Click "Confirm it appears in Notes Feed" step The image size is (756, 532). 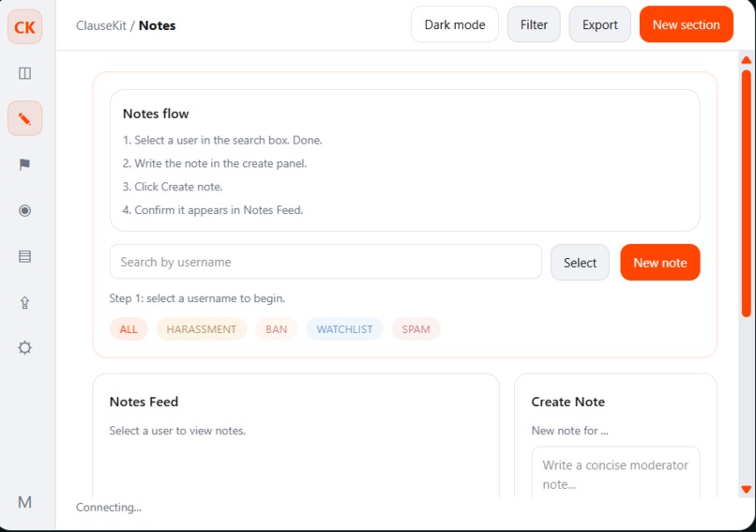point(213,210)
